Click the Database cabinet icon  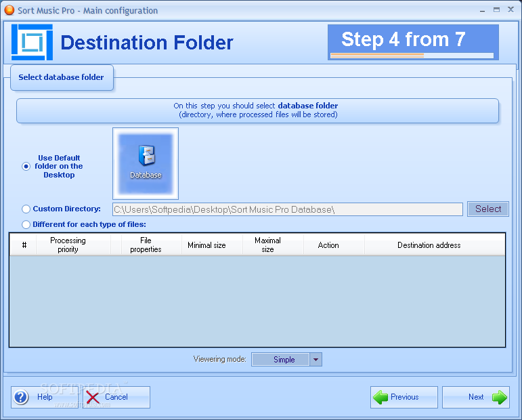[x=146, y=156]
